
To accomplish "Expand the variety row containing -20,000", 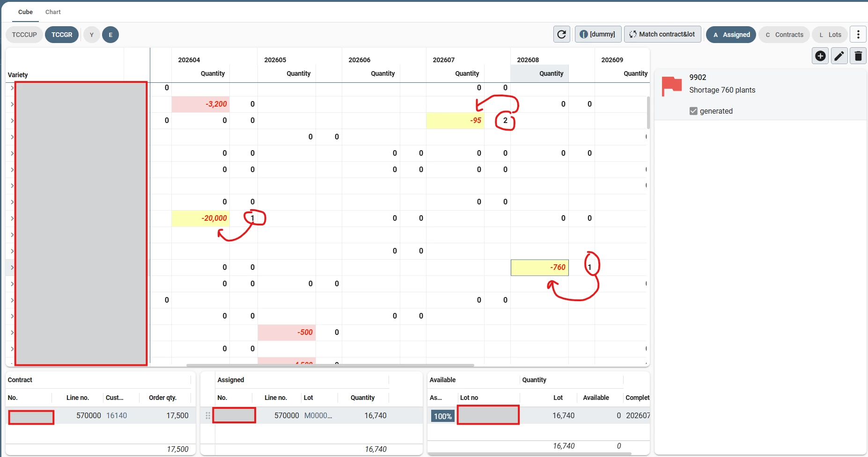I will click(x=12, y=218).
